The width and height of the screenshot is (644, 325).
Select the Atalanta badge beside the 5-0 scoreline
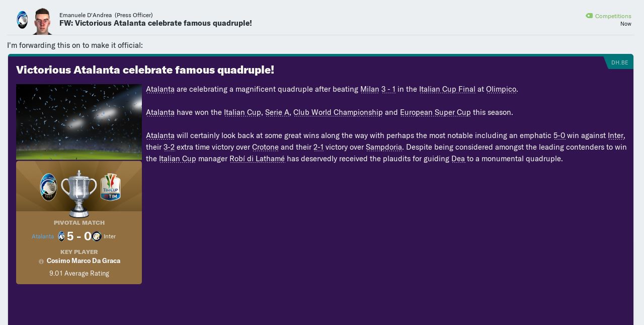61,236
